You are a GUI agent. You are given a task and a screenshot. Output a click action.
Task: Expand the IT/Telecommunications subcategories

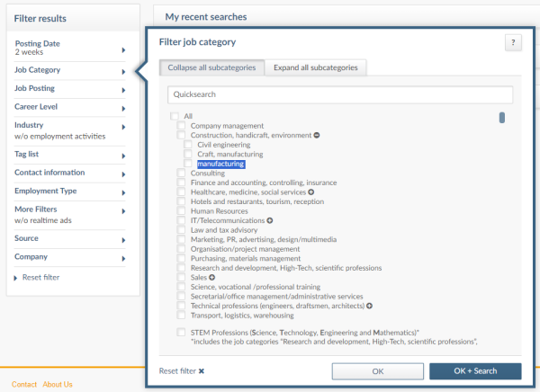tap(270, 220)
